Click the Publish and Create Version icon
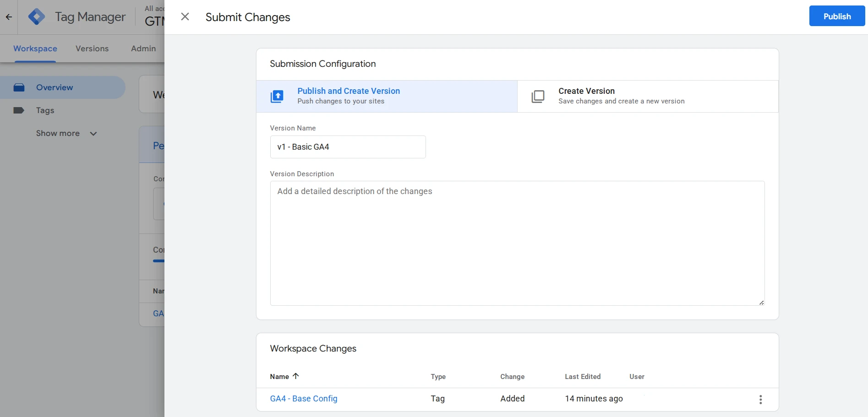Image resolution: width=868 pixels, height=417 pixels. pyautogui.click(x=277, y=97)
